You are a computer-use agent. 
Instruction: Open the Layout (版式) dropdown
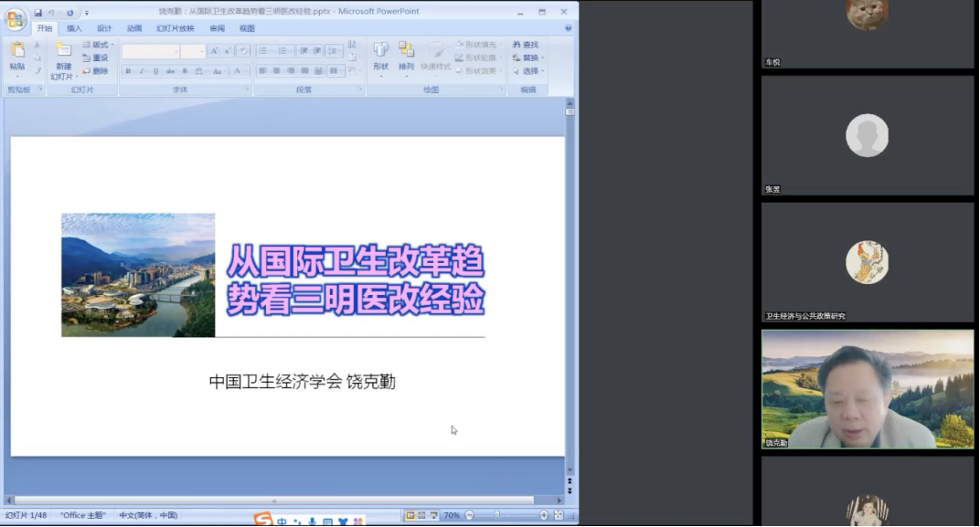98,45
